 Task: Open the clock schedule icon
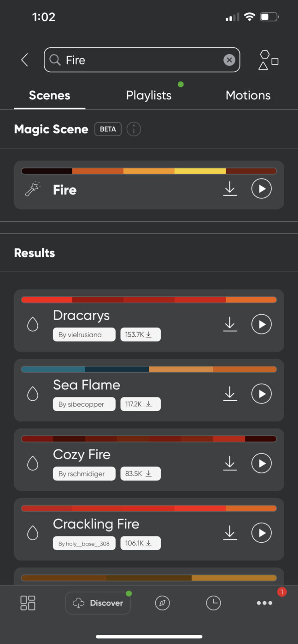point(213,603)
